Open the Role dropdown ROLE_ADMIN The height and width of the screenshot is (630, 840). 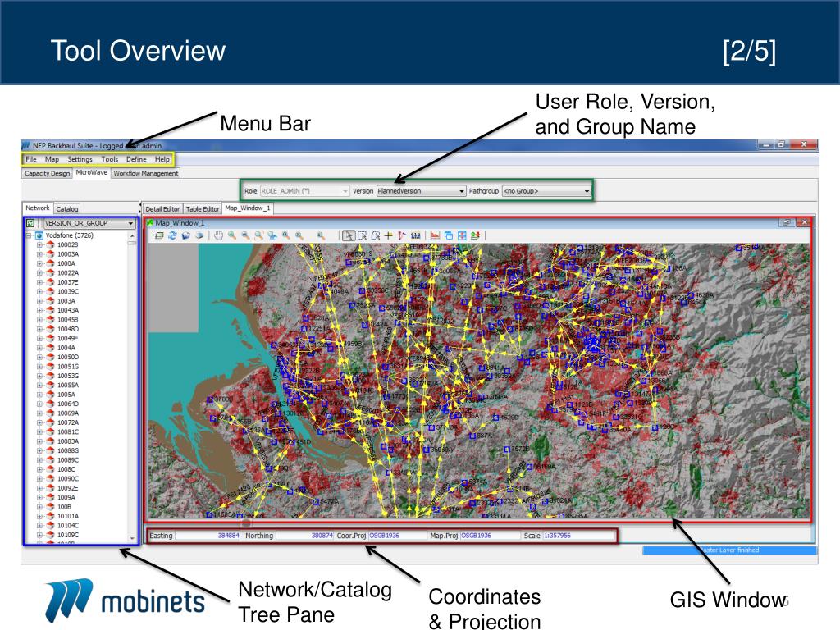click(304, 190)
